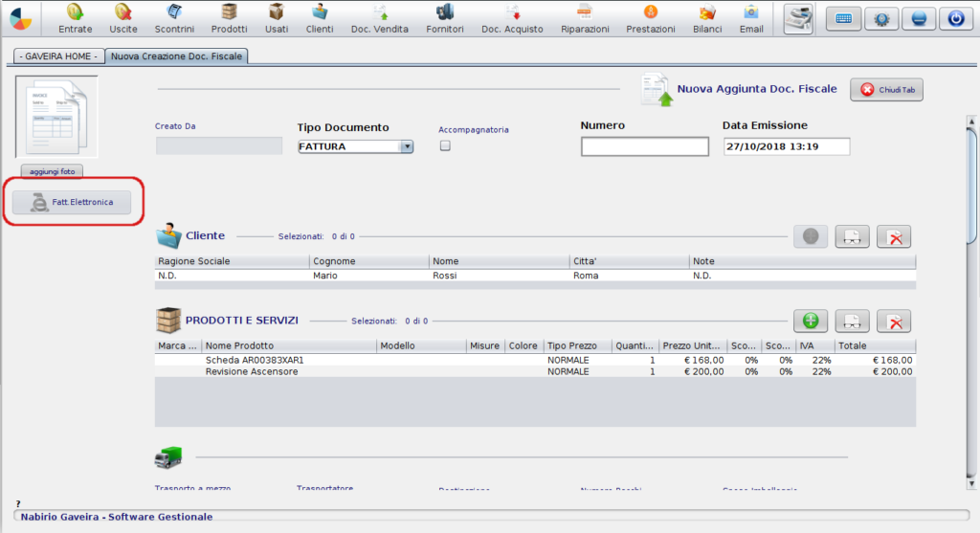Viewport: 980px width, 533px height.
Task: Open the Tipo Documento FATTURA dropdown
Action: 355,146
